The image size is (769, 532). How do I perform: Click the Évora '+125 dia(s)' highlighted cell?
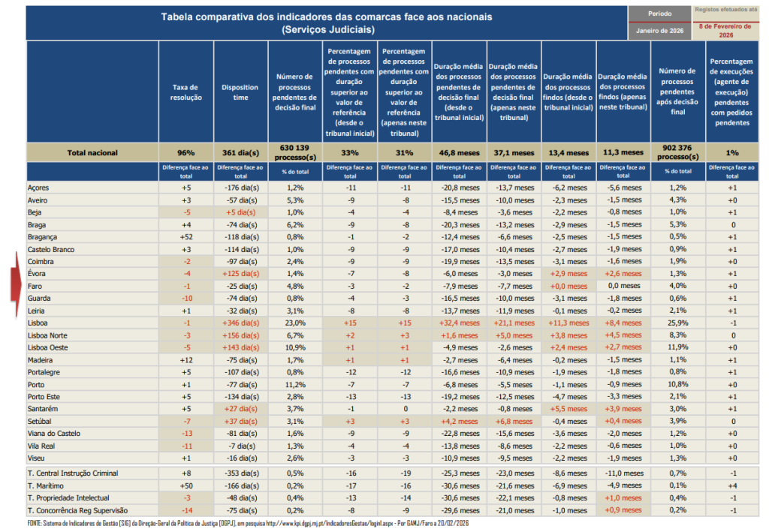point(240,274)
